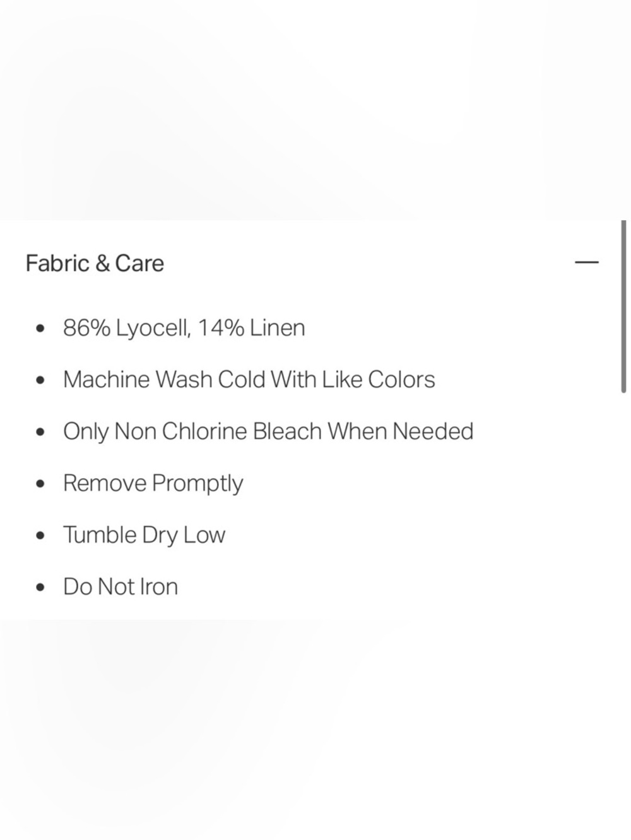
Task: Click the Tumble Dry Low instruction
Action: tap(144, 535)
